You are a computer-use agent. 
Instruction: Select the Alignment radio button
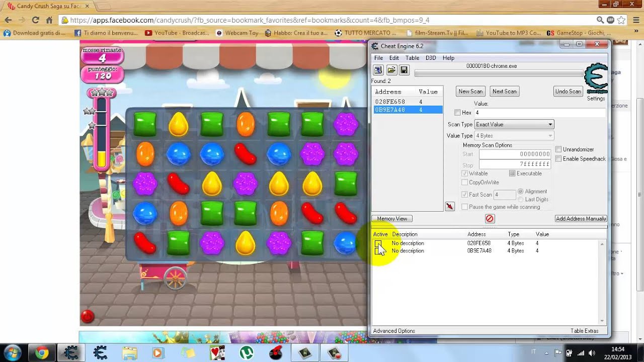click(520, 192)
